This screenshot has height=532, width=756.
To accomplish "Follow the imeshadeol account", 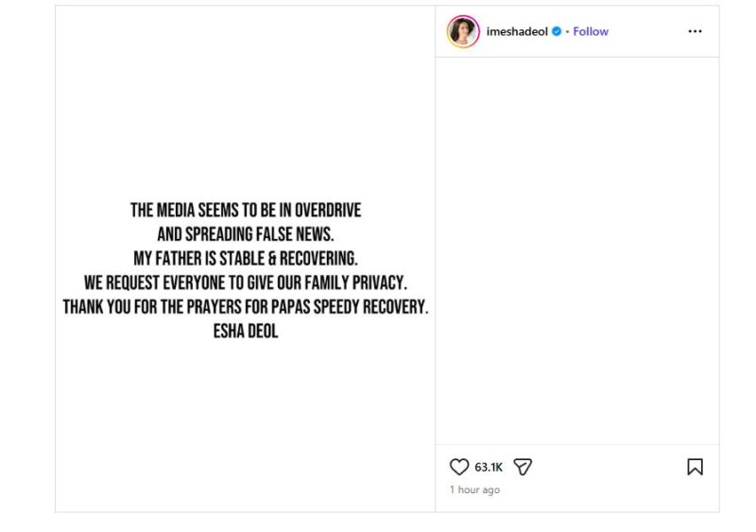I will 591,31.
